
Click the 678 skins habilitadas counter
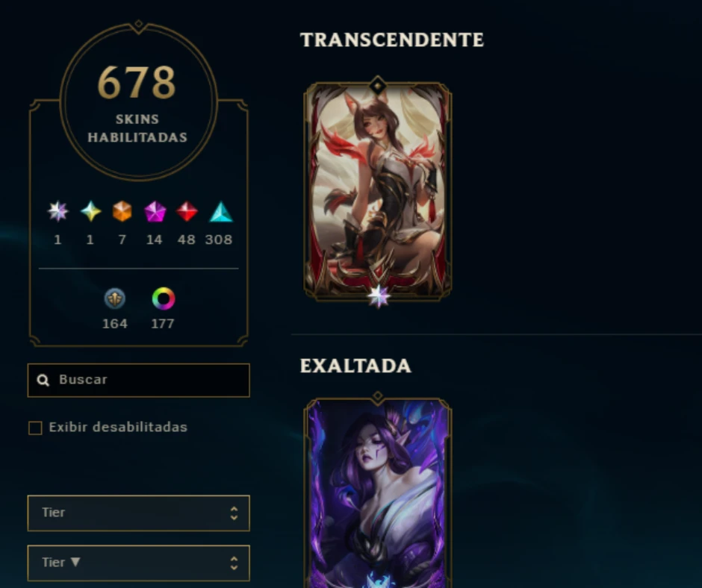[138, 102]
